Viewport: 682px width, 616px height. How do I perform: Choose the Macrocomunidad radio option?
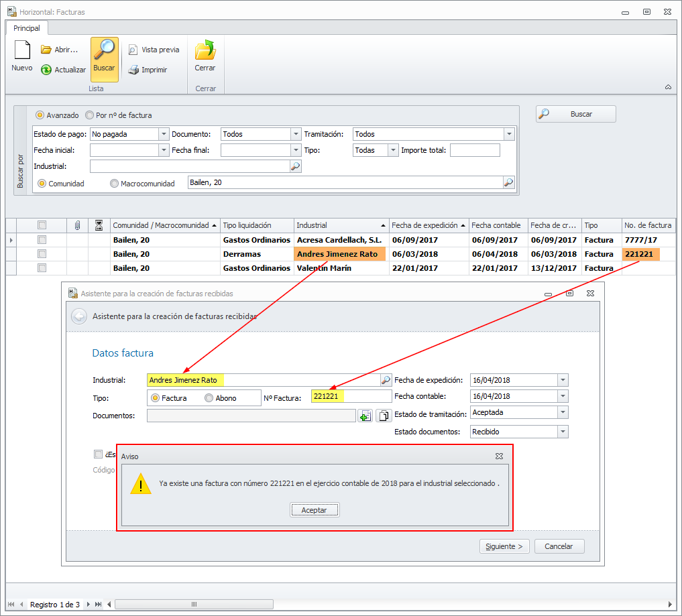point(114,184)
